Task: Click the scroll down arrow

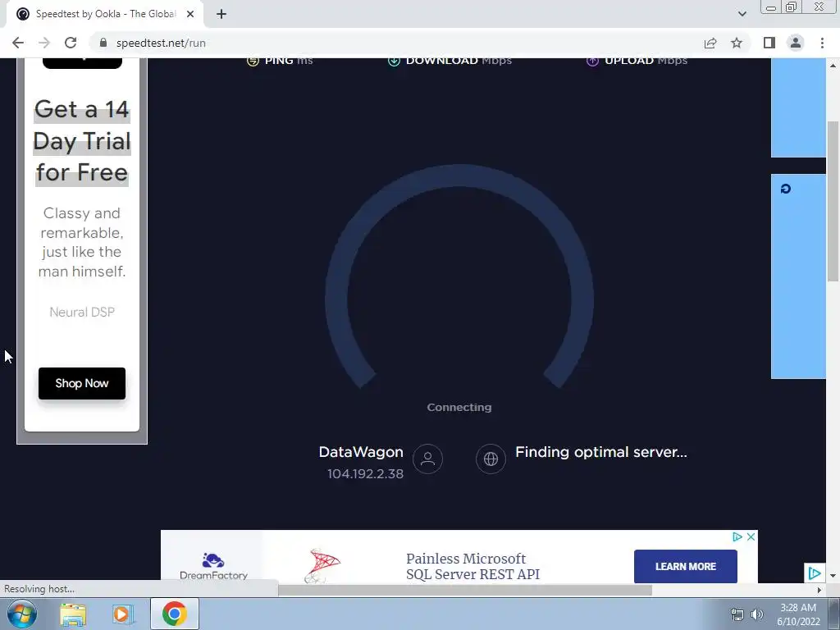Action: pos(833,576)
